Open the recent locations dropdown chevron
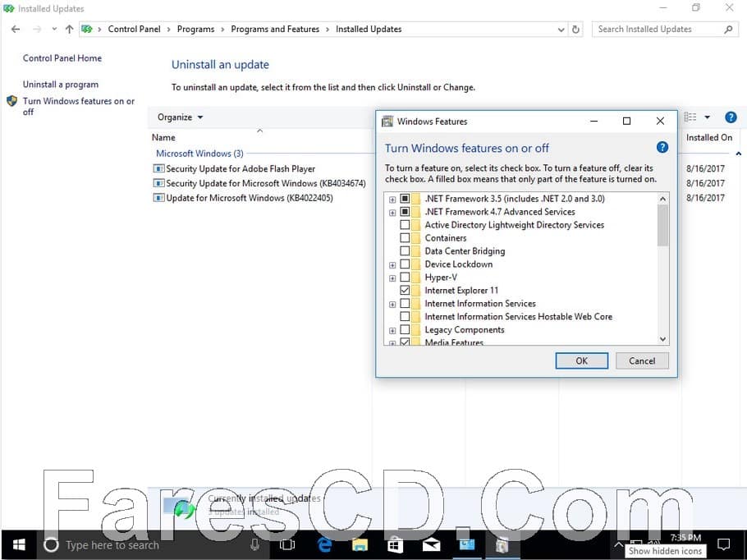747x560 pixels. click(x=54, y=29)
